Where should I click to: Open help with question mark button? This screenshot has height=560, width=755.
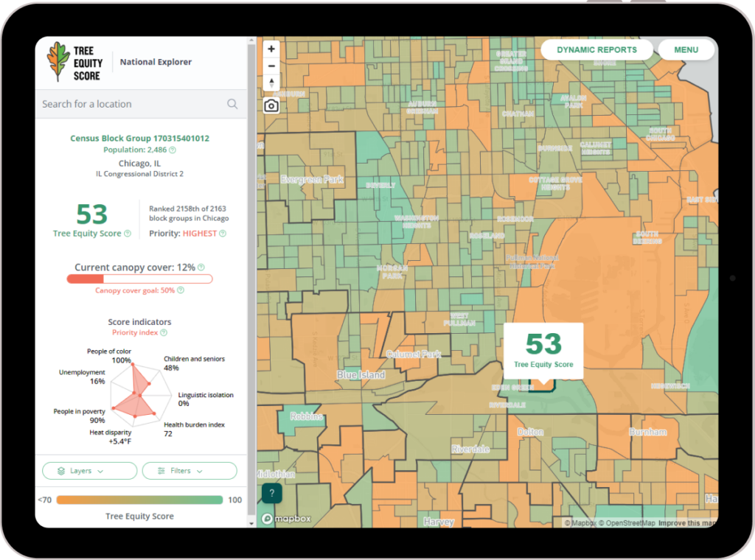point(271,493)
